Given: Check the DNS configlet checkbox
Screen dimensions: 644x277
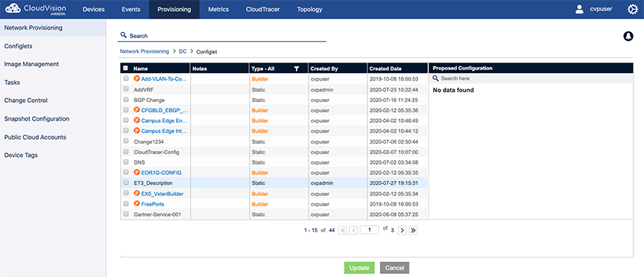Looking at the screenshot, I should pos(126,162).
